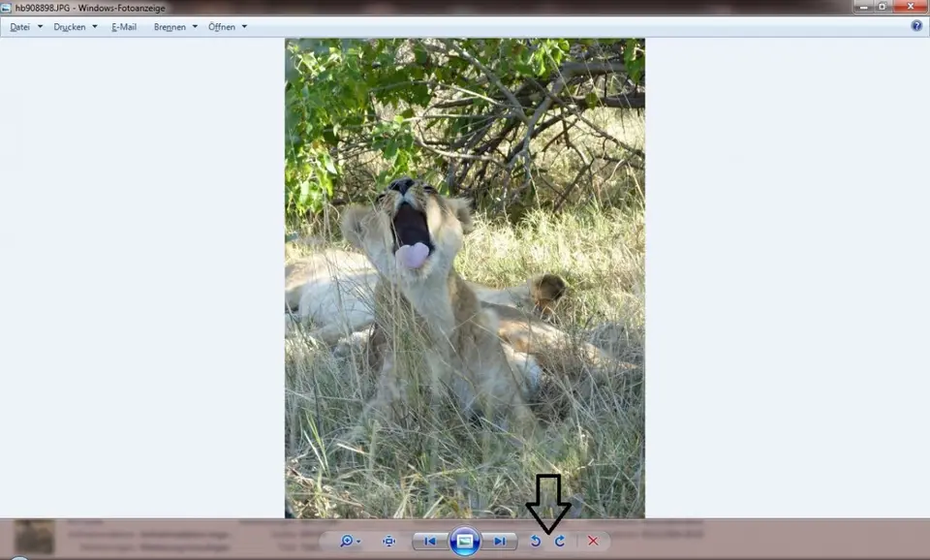Restore down the Fotoanzeige window
The width and height of the screenshot is (930, 560).
883,7
